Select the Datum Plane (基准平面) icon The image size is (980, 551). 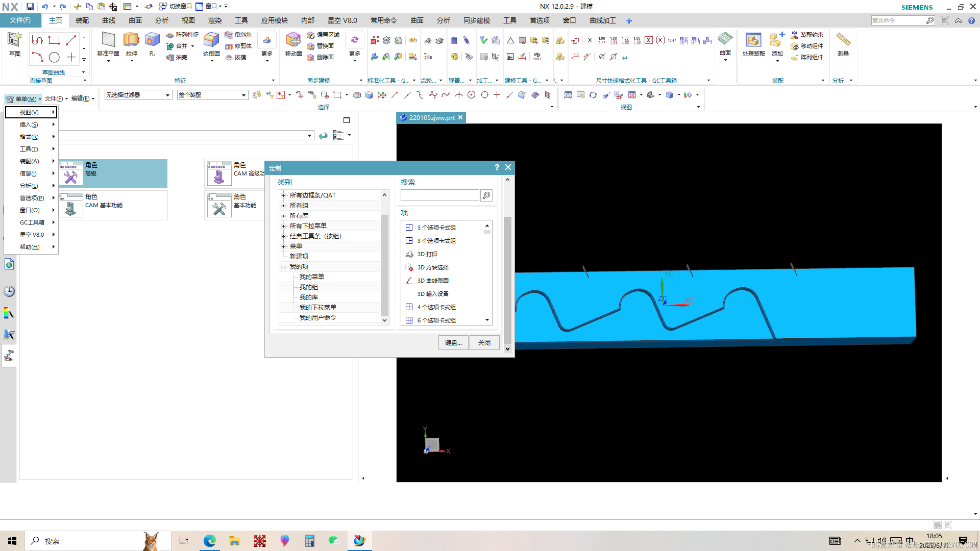108,40
